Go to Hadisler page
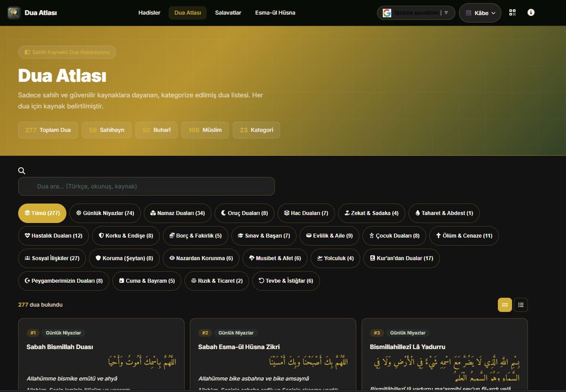The height and width of the screenshot is (392, 566). (x=149, y=12)
